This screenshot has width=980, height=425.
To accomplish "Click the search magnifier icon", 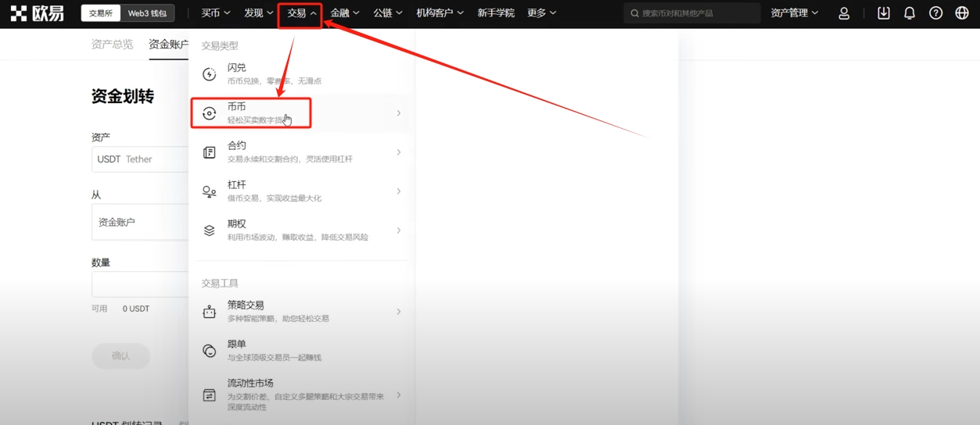I will (x=635, y=13).
